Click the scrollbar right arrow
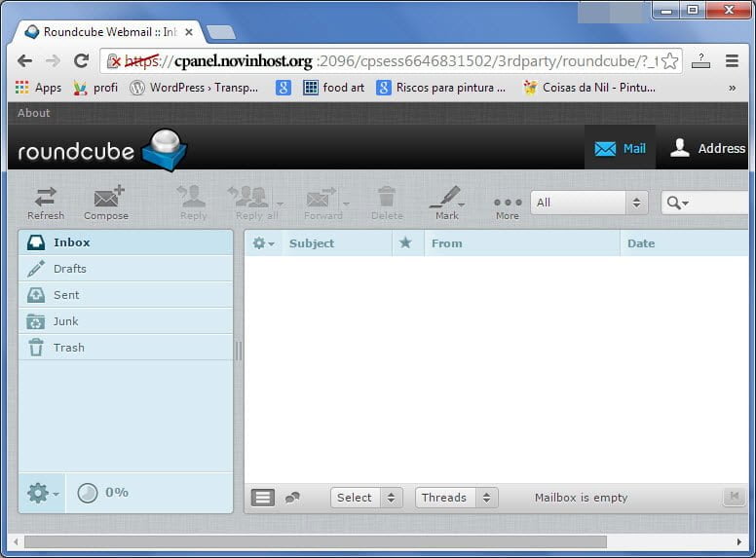Image resolution: width=756 pixels, height=558 pixels. [739, 542]
